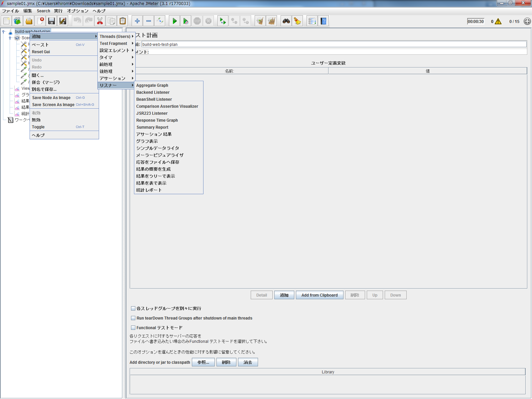Click the warning triangle error counter icon
The height and width of the screenshot is (399, 532).
click(x=498, y=21)
